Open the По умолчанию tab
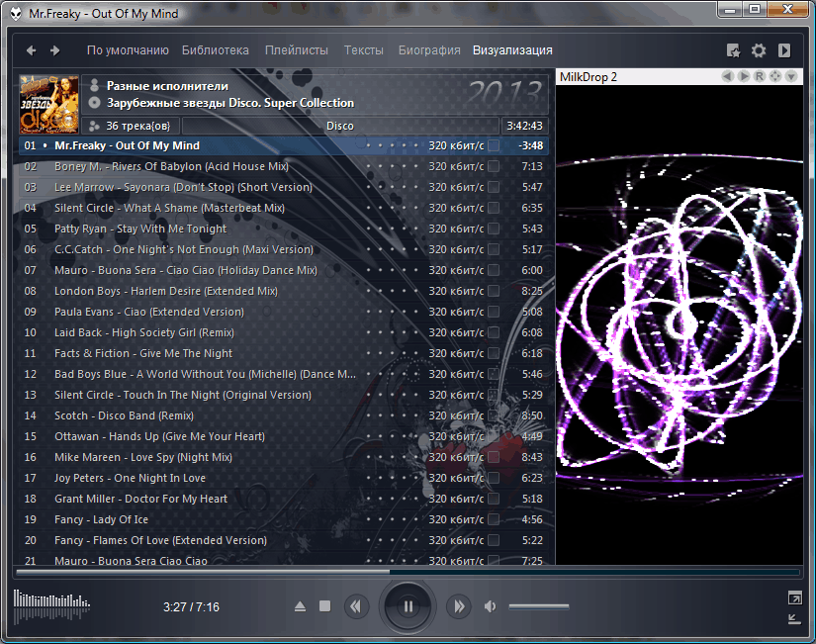This screenshot has height=644, width=816. coord(128,50)
